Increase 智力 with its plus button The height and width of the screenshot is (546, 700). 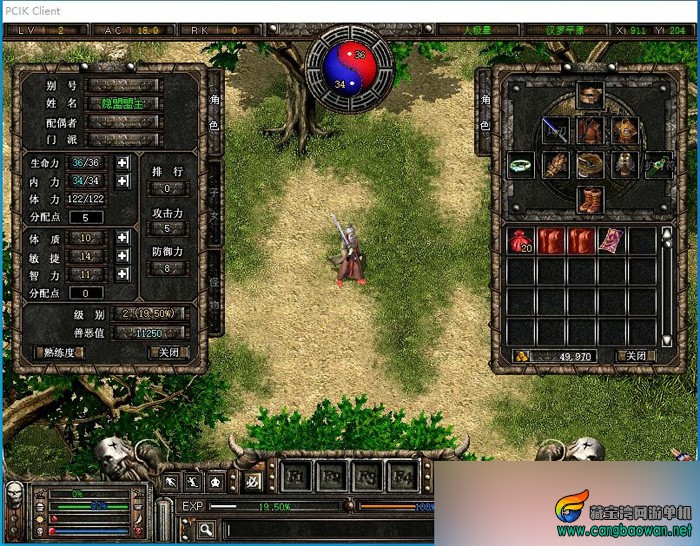(x=123, y=274)
